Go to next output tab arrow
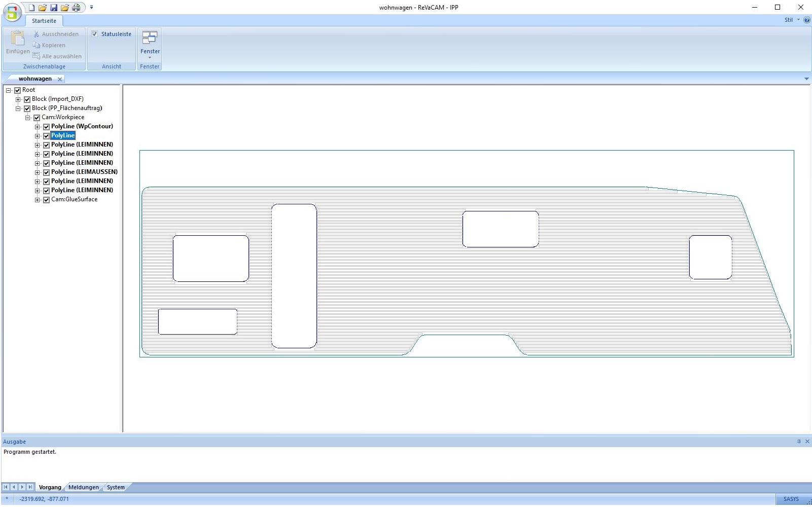The image size is (812, 507). [22, 487]
